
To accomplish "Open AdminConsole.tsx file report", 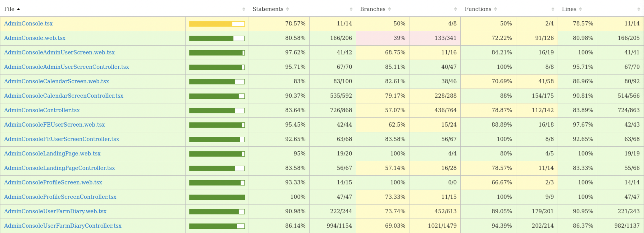I will click(x=28, y=24).
